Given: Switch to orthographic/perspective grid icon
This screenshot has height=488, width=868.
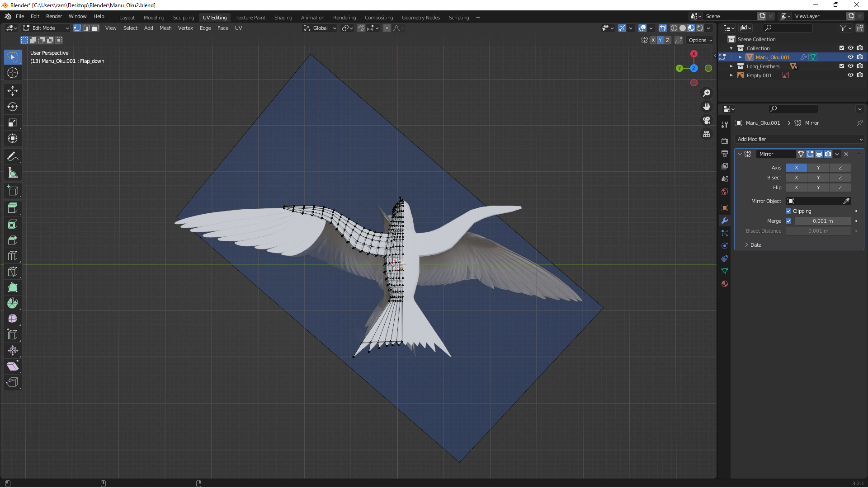Looking at the screenshot, I should pos(707,134).
